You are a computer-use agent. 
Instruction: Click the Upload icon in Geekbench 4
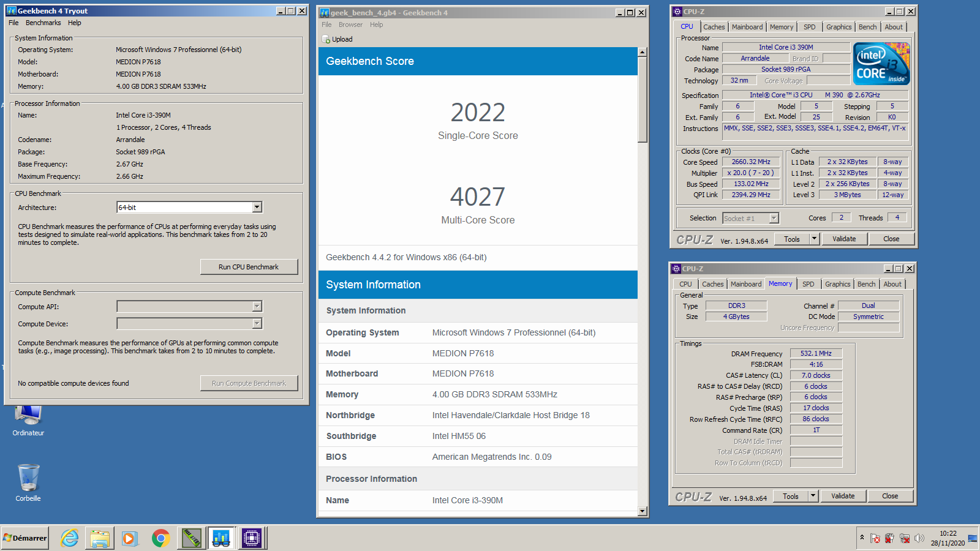[326, 39]
